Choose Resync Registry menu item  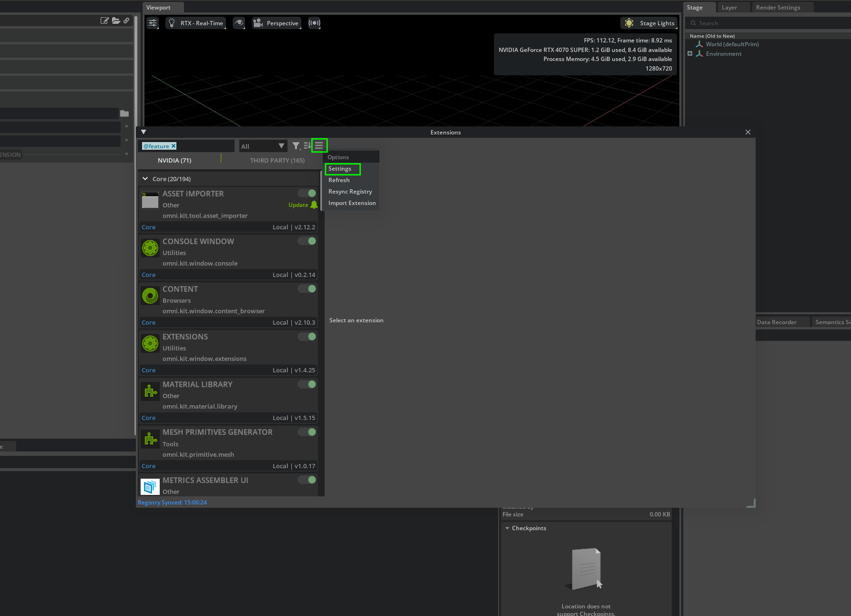350,192
